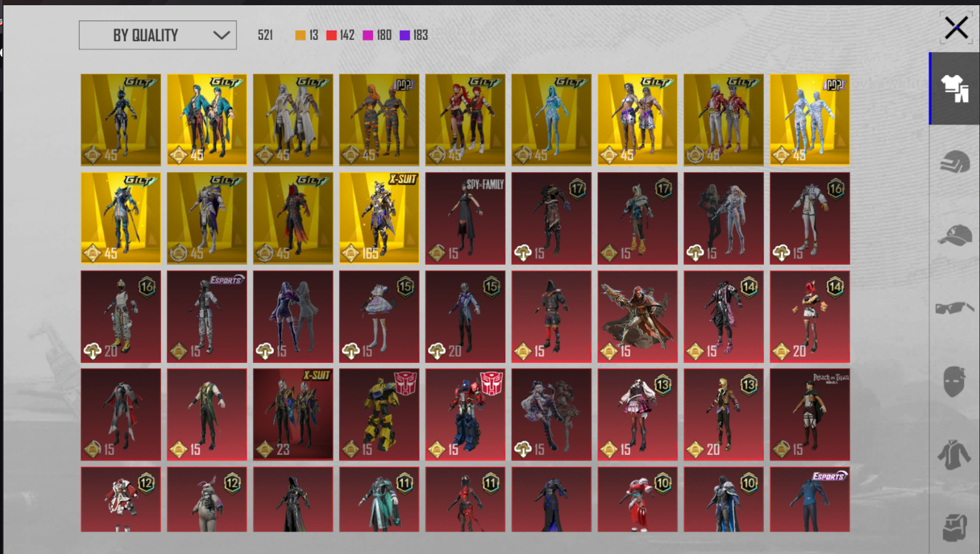Select the level 17 outfit with coin icon
980x554 pixels.
coord(637,218)
